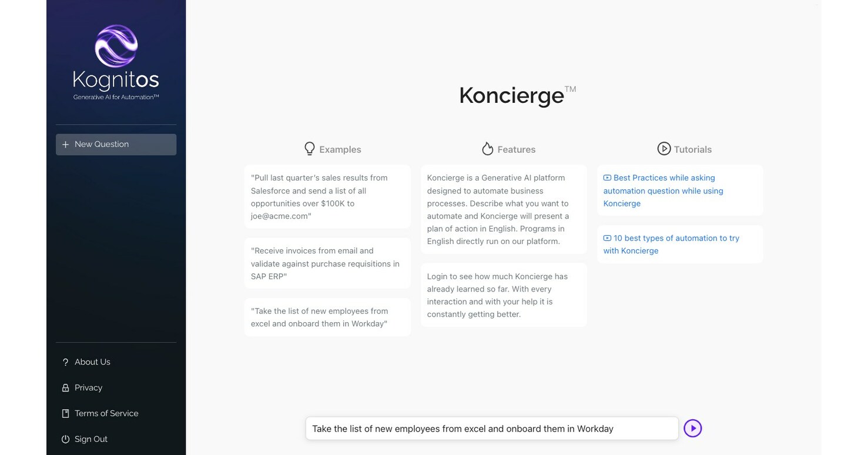868x455 pixels.
Task: Click the New Question sidebar button
Action: tap(116, 144)
